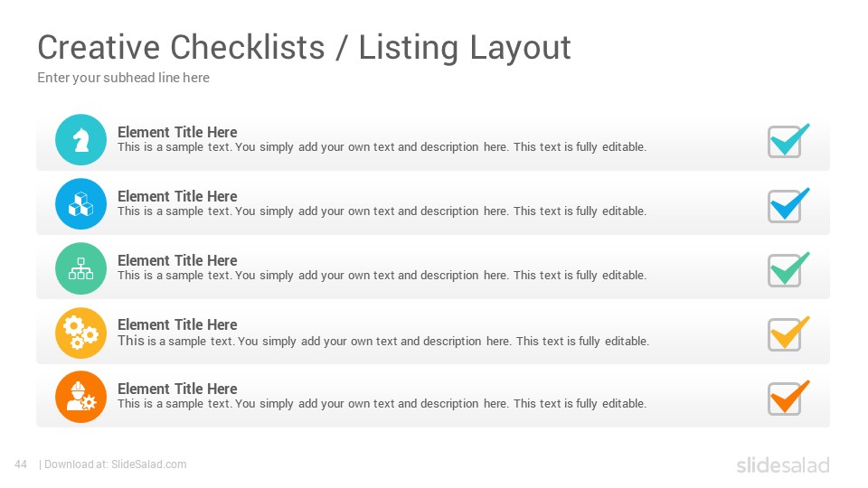
Task: Click the second row Element Title Here heading
Action: (x=177, y=196)
